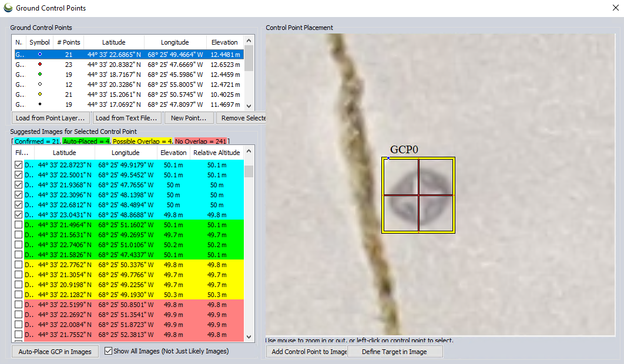Click the Relative Altitude column header

216,153
